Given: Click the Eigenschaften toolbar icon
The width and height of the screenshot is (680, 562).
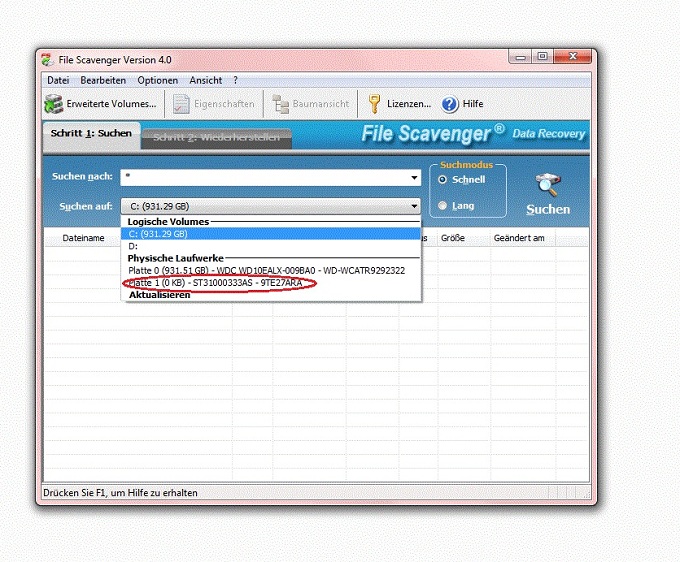Looking at the screenshot, I should coord(181,104).
